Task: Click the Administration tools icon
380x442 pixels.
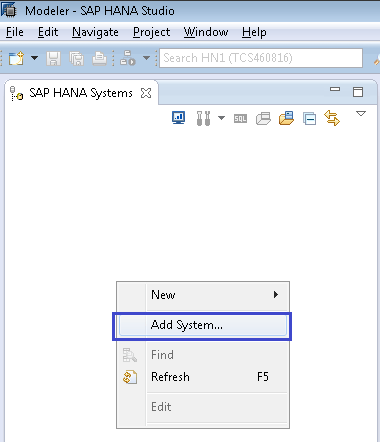Action: point(203,118)
